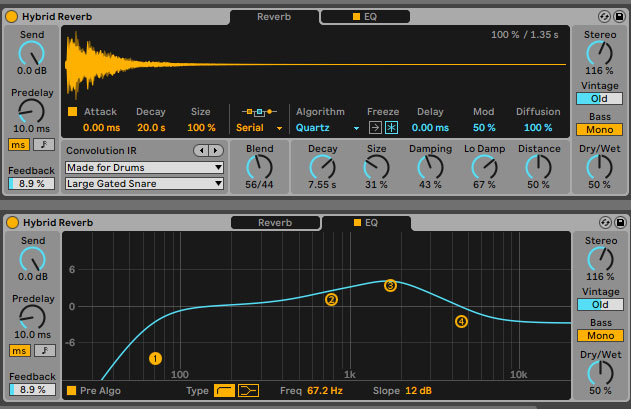Click next Convolution IR arrow
The height and width of the screenshot is (409, 631).
(x=216, y=150)
